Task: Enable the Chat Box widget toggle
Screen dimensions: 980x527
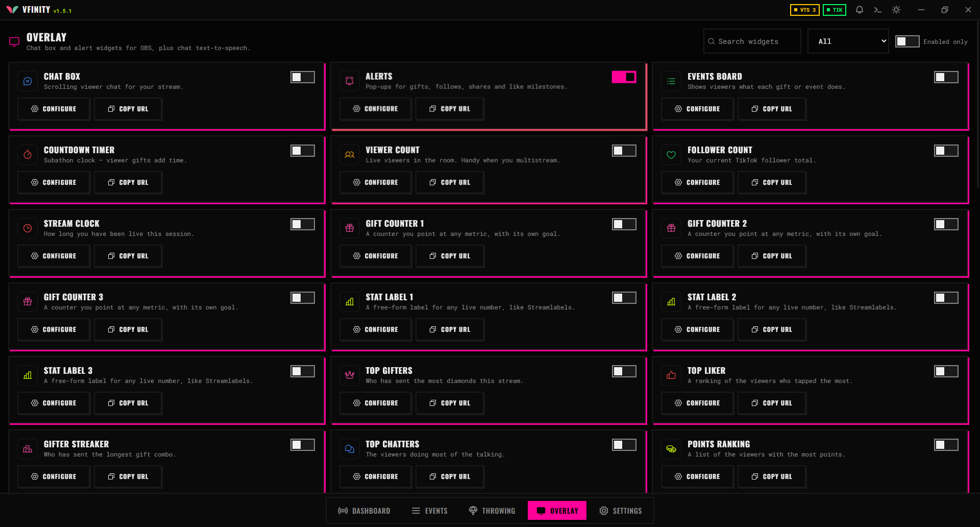Action: pos(303,77)
